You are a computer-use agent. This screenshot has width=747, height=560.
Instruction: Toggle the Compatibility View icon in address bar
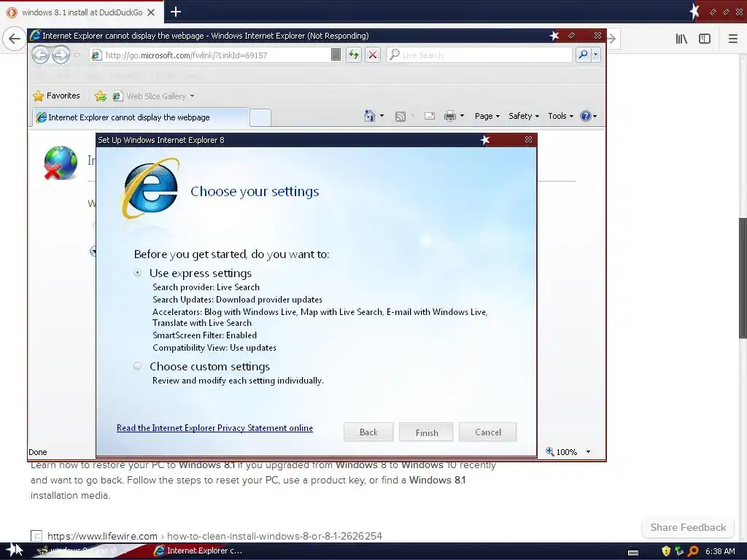pos(336,55)
